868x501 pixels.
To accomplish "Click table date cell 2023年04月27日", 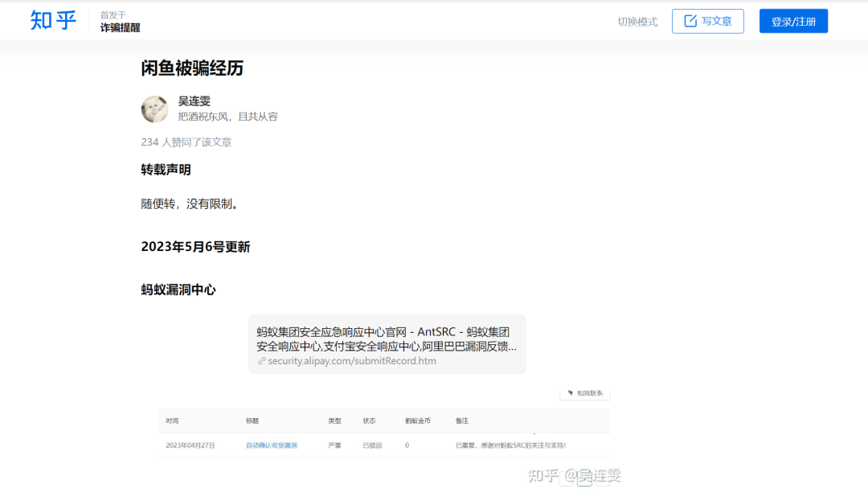I will [190, 445].
